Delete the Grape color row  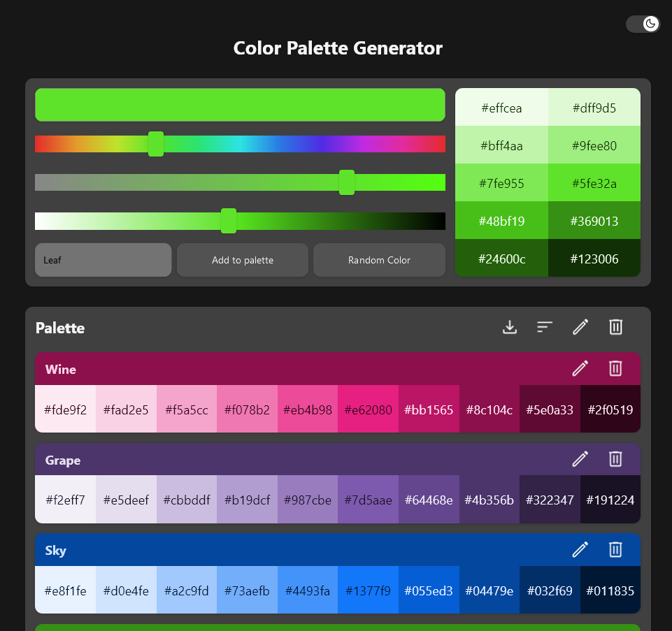[x=615, y=459]
